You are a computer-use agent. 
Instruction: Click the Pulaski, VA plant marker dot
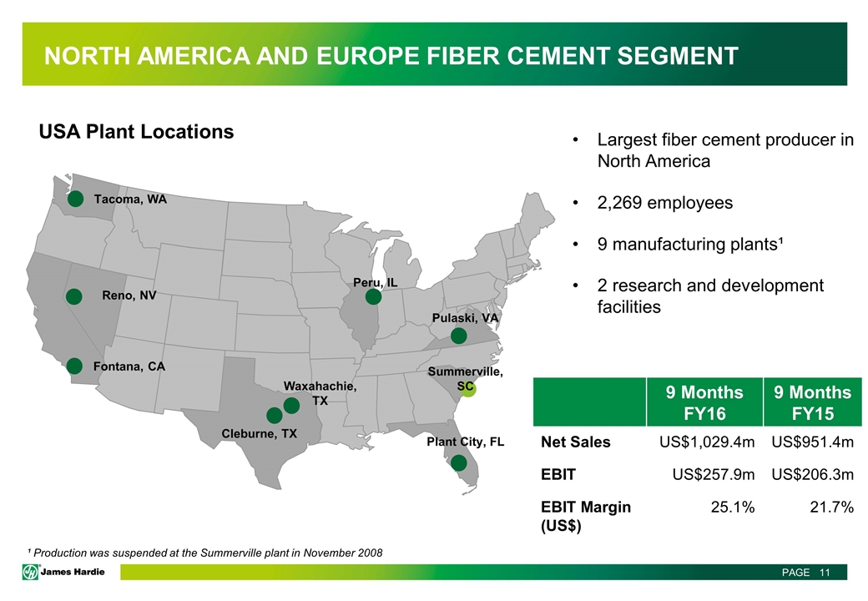[x=458, y=336]
